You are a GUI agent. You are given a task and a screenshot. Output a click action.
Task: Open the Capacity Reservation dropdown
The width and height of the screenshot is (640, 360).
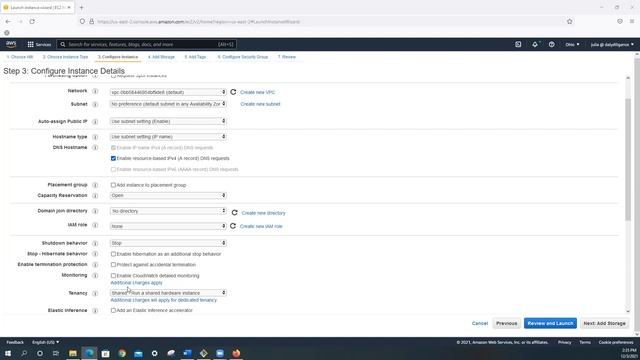pyautogui.click(x=168, y=196)
